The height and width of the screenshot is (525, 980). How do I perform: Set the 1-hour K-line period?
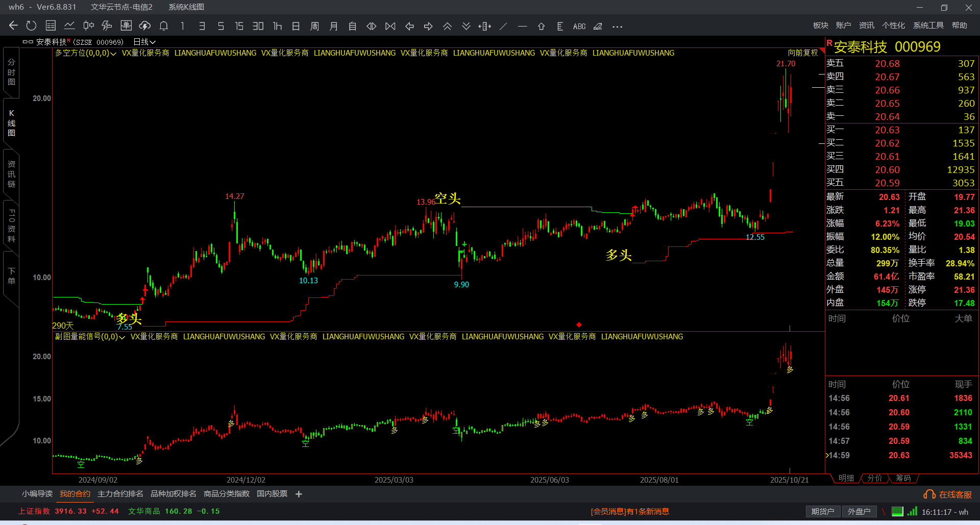click(277, 26)
